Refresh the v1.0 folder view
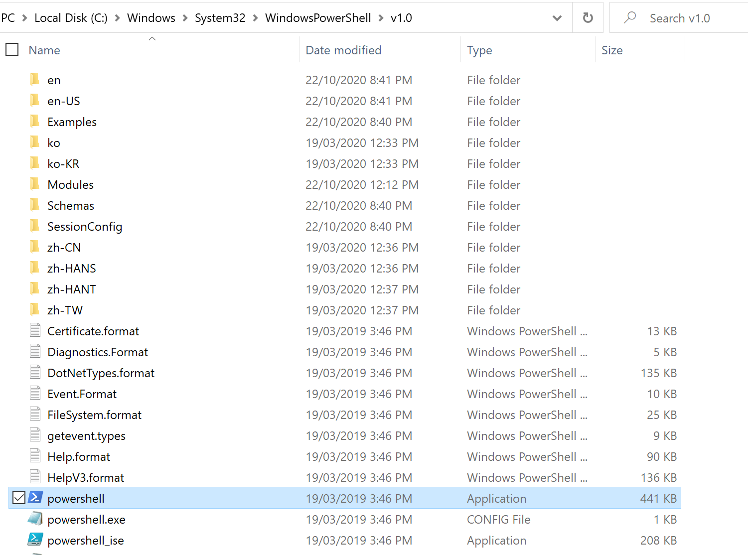Image resolution: width=748 pixels, height=560 pixels. click(588, 18)
